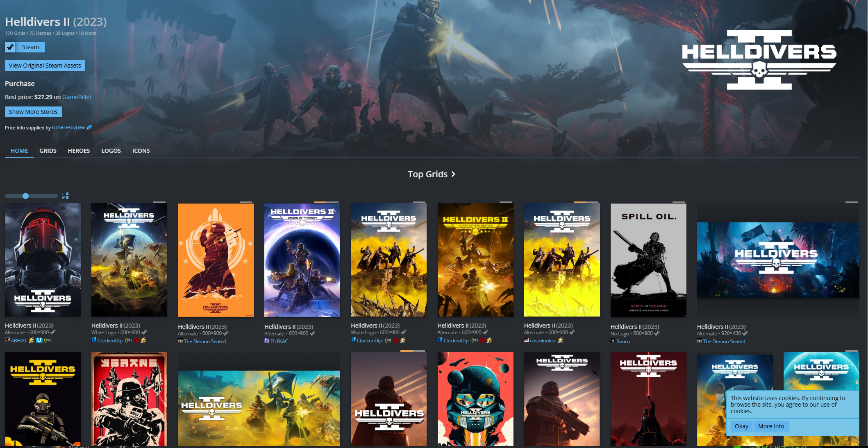Click the Steam icon after No Logo 600×900

click(x=657, y=333)
